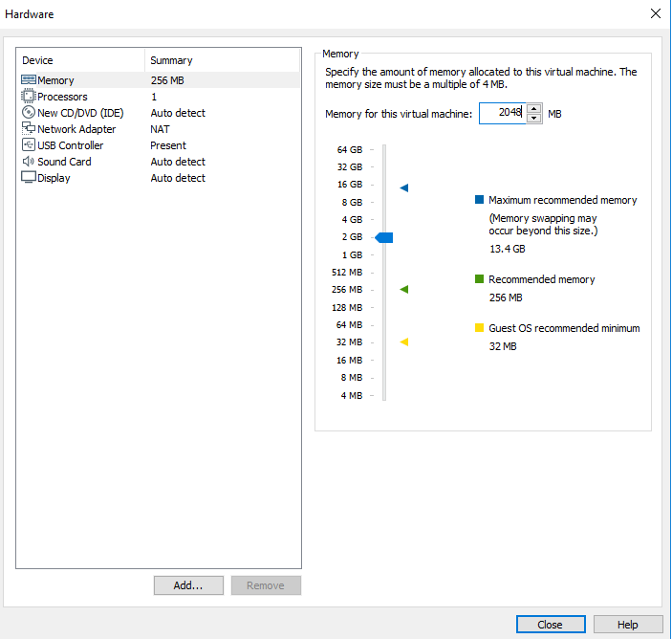The width and height of the screenshot is (672, 639).
Task: Click the Sound Card speaker icon
Action: [29, 162]
